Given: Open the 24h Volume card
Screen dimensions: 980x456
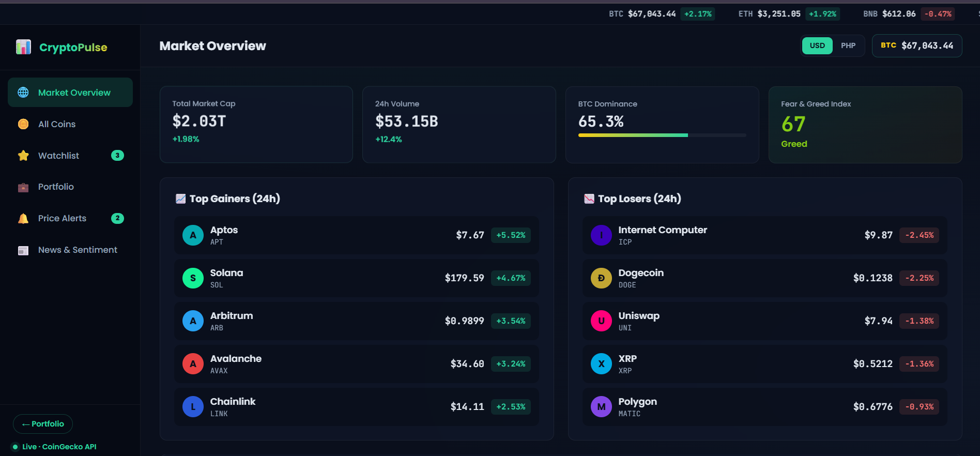Looking at the screenshot, I should [x=459, y=125].
